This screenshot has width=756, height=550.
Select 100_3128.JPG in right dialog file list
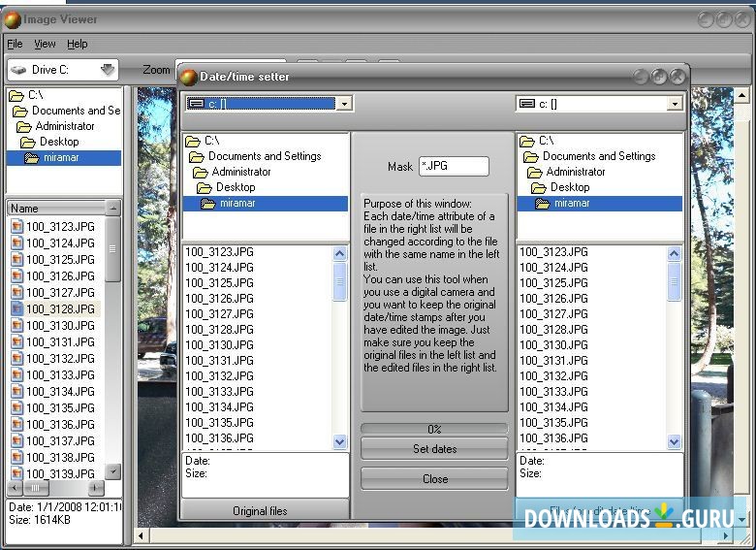[554, 330]
